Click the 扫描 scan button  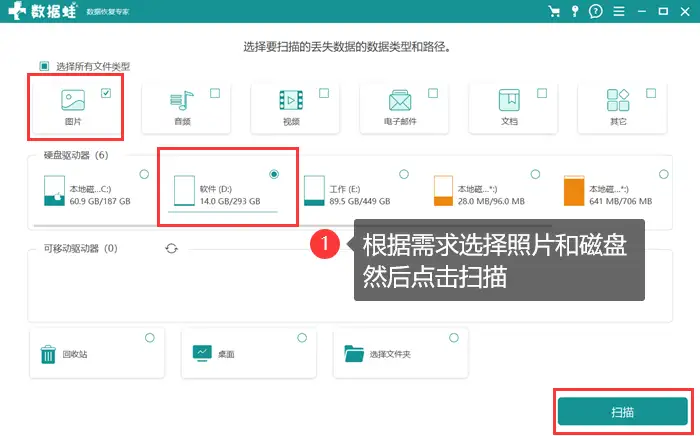(x=622, y=411)
